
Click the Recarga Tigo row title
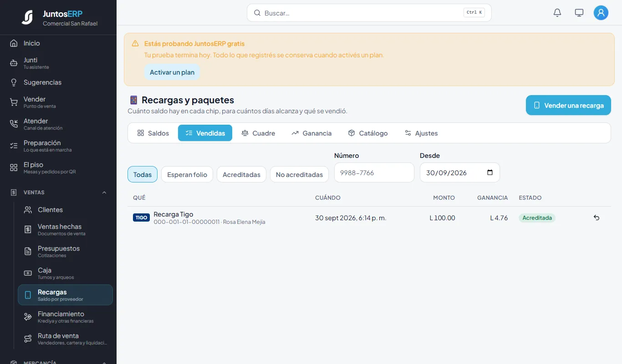pos(173,214)
